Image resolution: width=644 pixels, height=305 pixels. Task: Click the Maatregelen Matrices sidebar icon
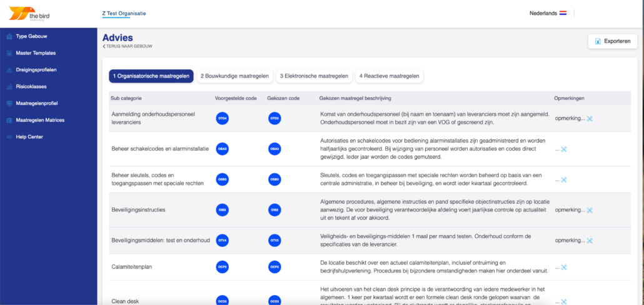click(x=9, y=120)
